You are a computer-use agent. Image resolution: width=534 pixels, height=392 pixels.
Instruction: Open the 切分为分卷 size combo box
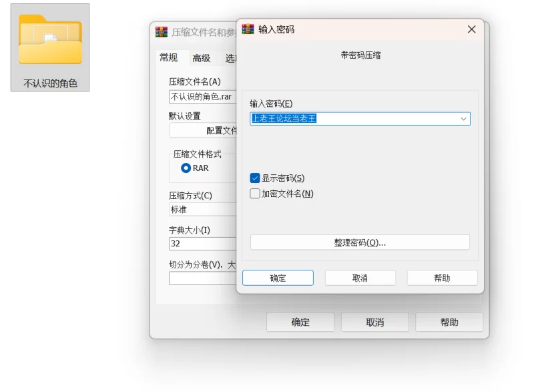click(x=203, y=278)
